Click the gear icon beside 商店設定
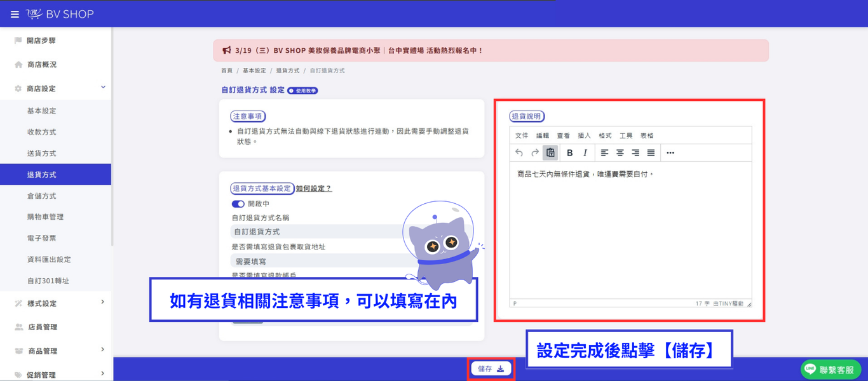 (18, 89)
